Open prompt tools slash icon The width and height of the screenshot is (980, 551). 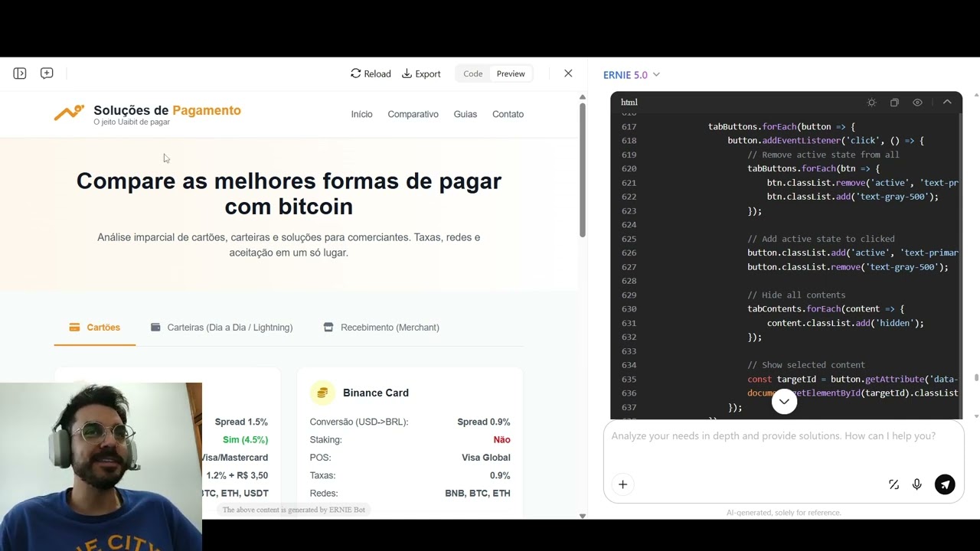893,484
